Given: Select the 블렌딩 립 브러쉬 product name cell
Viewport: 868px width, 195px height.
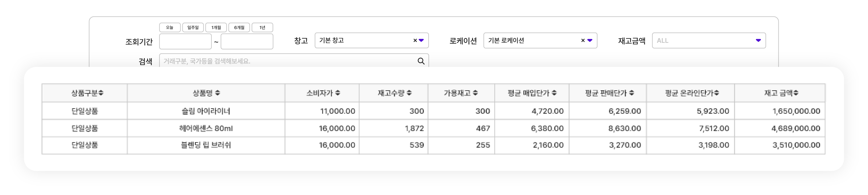Looking at the screenshot, I should [x=206, y=145].
